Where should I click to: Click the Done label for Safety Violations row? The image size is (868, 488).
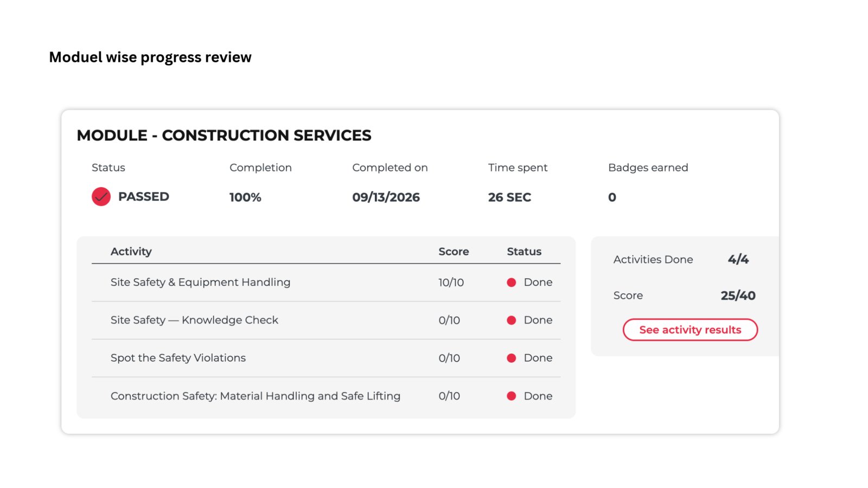[538, 358]
